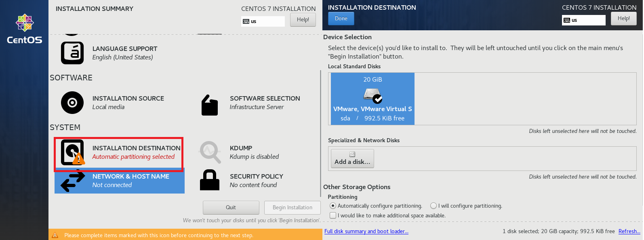Click the us keyboard layout field in destination
The width and height of the screenshot is (644, 240).
tap(584, 20)
